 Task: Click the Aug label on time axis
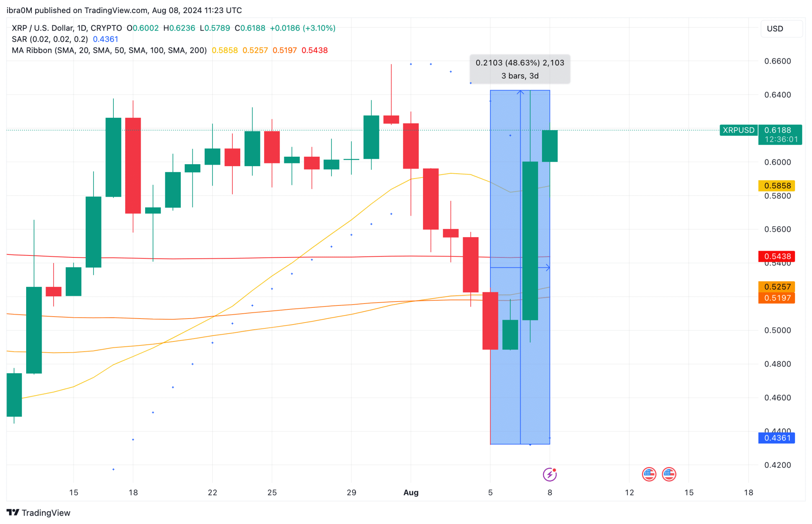[411, 492]
